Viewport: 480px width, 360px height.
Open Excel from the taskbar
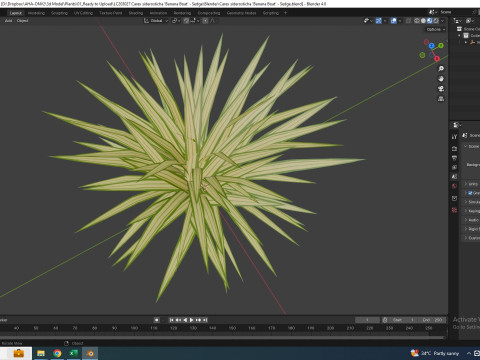point(73,353)
